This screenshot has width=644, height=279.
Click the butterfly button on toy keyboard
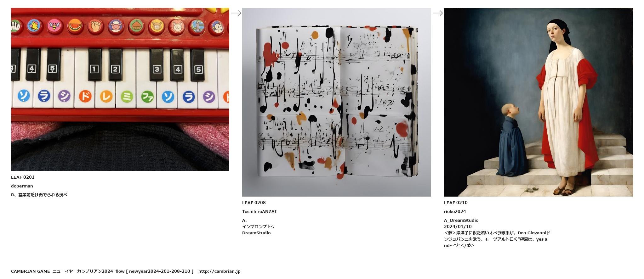[33, 25]
